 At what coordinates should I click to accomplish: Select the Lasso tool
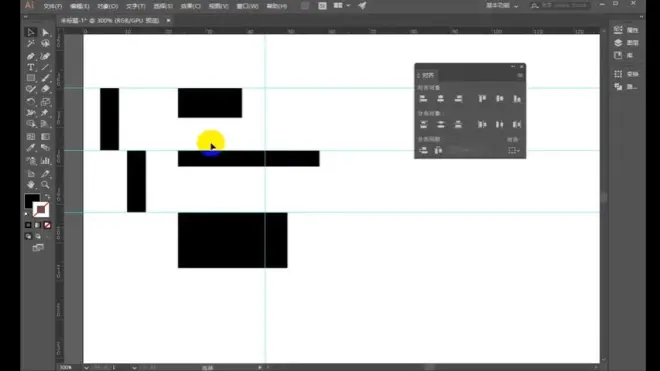point(45,44)
